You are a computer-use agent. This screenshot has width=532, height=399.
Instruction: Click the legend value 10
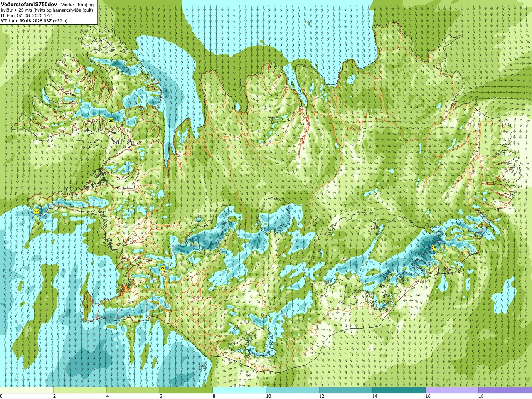[x=268, y=396]
